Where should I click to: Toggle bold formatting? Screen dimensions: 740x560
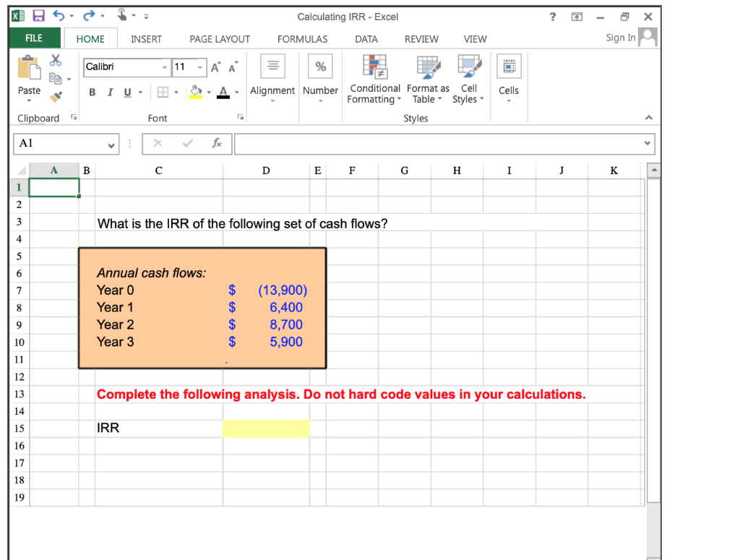coord(92,92)
